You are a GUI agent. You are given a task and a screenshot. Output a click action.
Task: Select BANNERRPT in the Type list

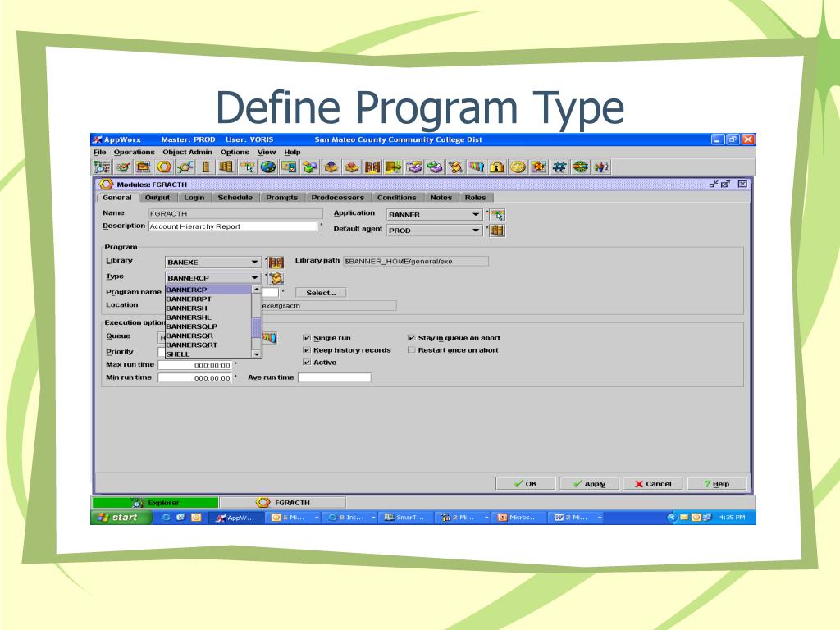pyautogui.click(x=208, y=299)
